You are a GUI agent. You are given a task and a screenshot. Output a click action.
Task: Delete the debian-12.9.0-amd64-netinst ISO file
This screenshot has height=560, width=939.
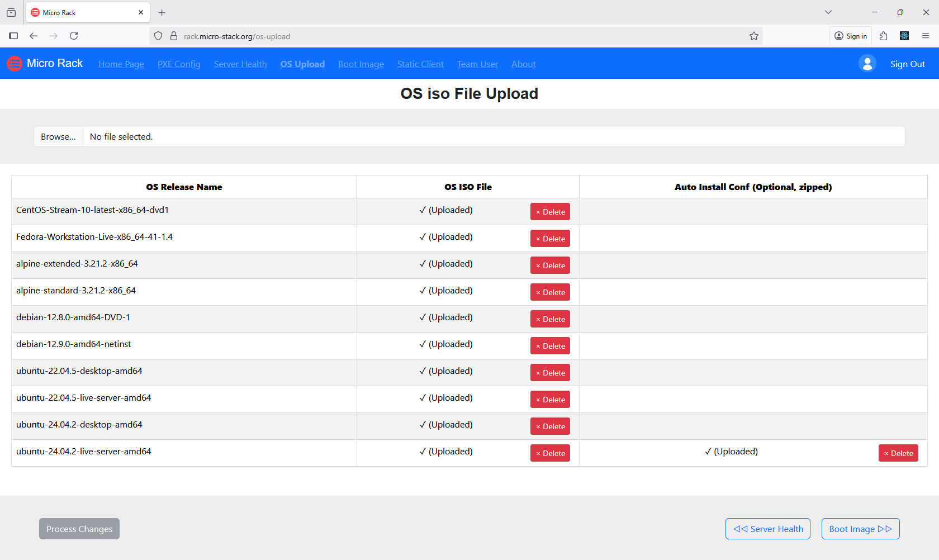pos(550,345)
